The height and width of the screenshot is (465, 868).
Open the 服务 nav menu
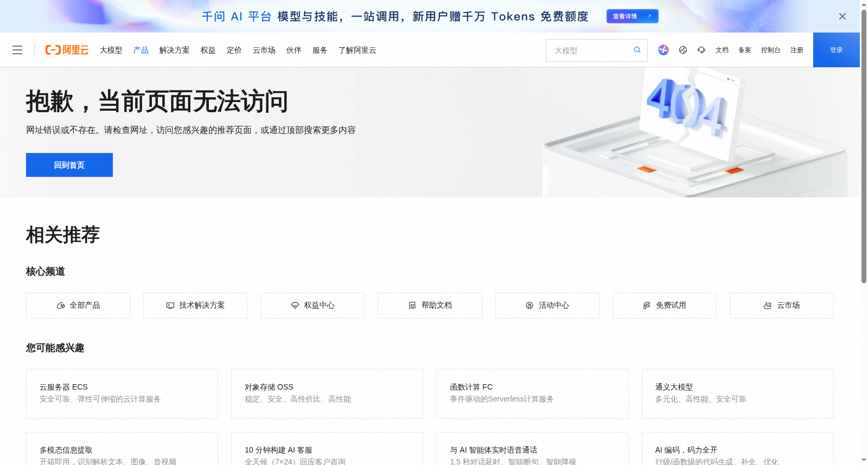click(320, 50)
